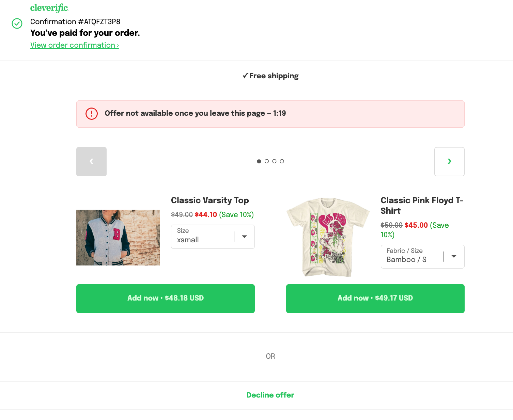Open View order confirmation link
513x420 pixels.
click(x=75, y=45)
